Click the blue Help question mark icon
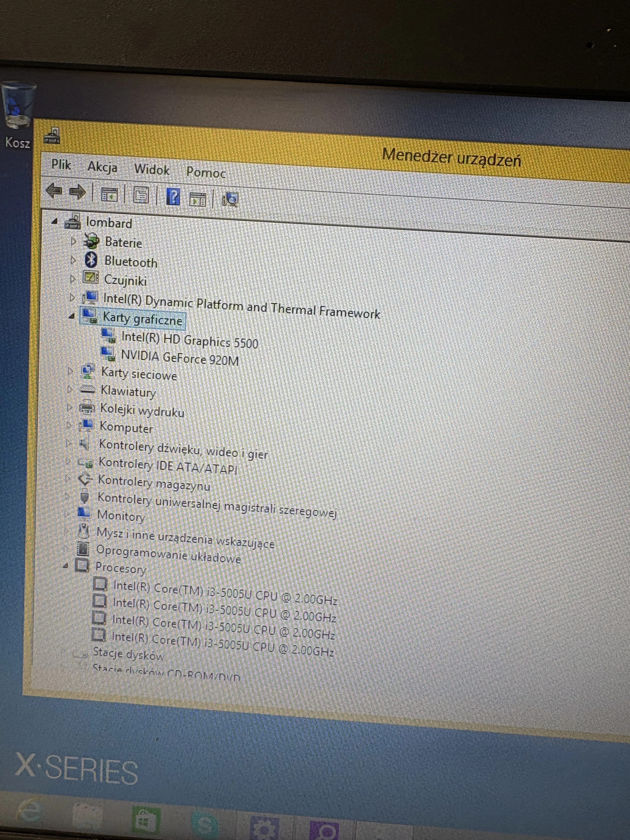The height and width of the screenshot is (840, 630). (173, 197)
